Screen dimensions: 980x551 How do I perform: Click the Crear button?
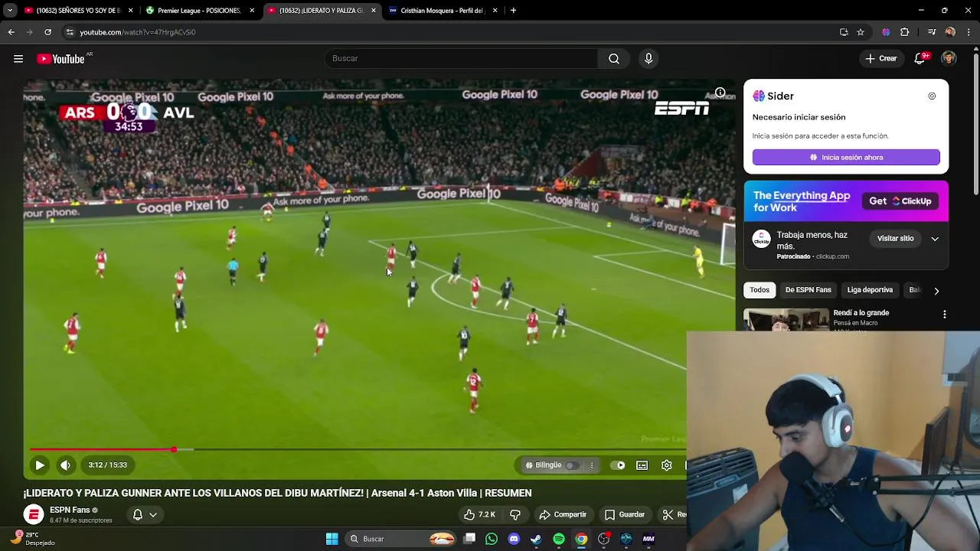point(880,59)
